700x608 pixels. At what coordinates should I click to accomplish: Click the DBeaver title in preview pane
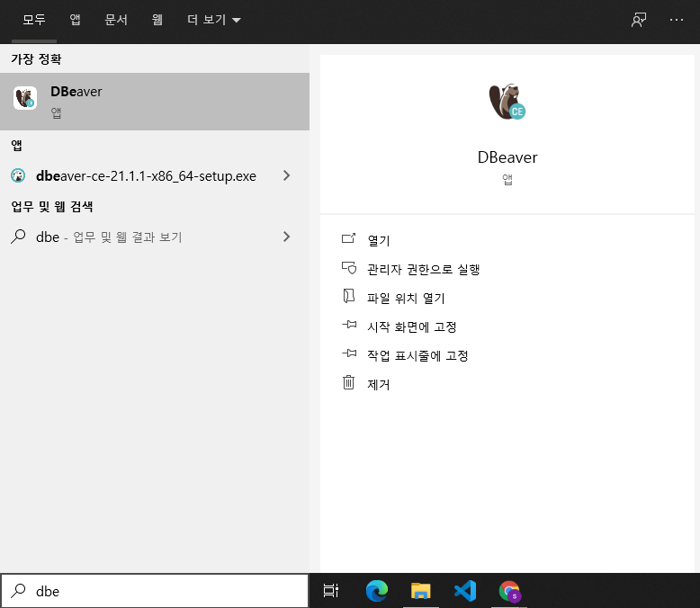click(507, 157)
